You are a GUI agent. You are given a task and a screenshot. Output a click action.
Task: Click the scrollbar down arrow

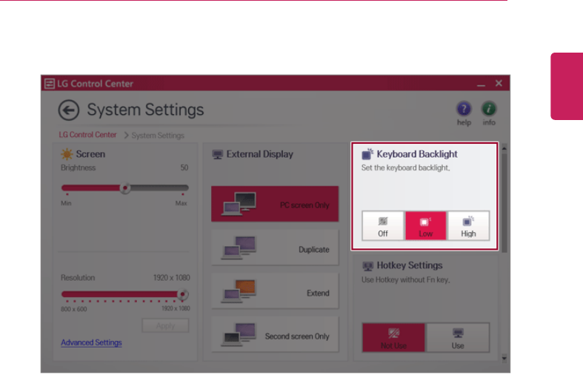point(504,358)
